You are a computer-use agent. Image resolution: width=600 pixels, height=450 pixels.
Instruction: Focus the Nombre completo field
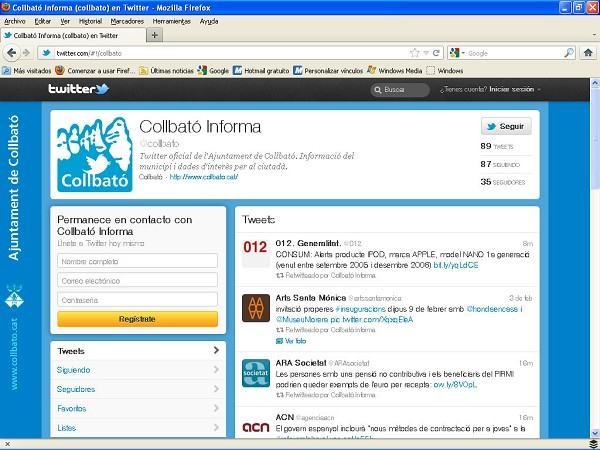pos(137,261)
